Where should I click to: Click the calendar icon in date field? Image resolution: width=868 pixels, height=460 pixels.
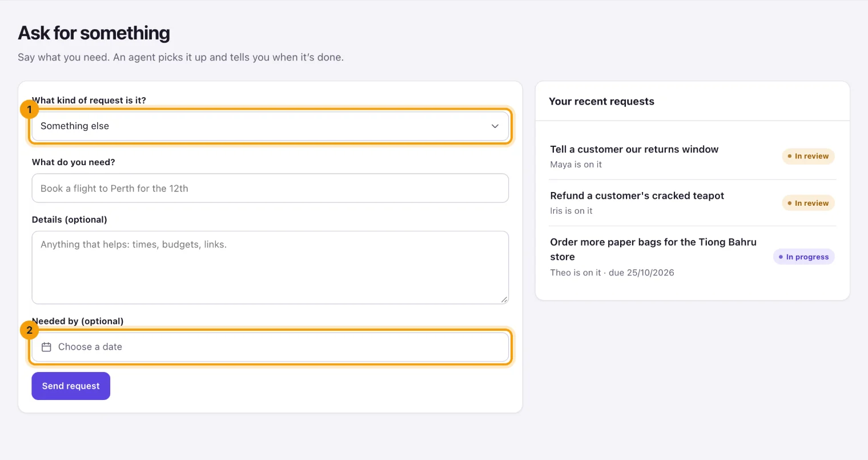[x=47, y=347]
